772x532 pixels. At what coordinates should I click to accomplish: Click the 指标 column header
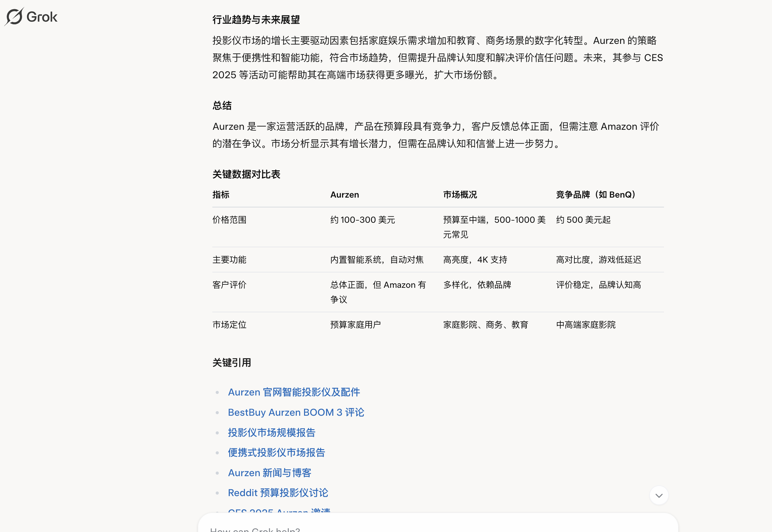pos(221,195)
